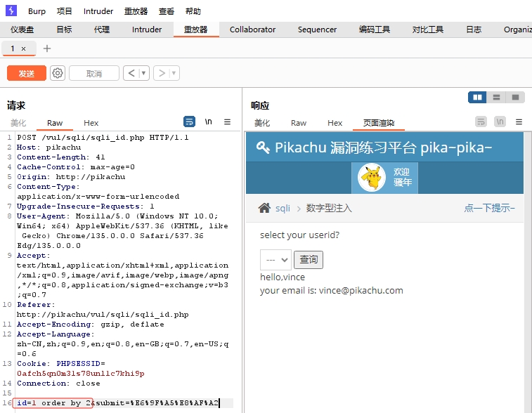The width and height of the screenshot is (532, 413).
Task: Click 'hello,vince' response text
Action: 283,277
